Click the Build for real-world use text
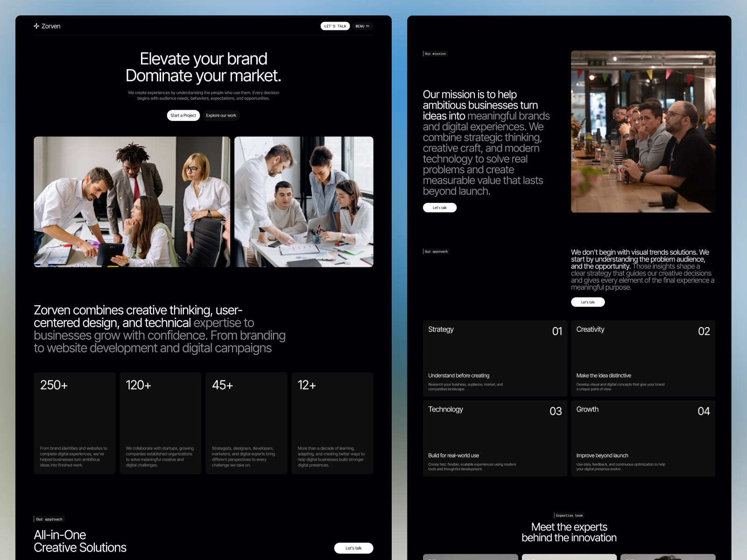747x560 pixels. coord(454,455)
